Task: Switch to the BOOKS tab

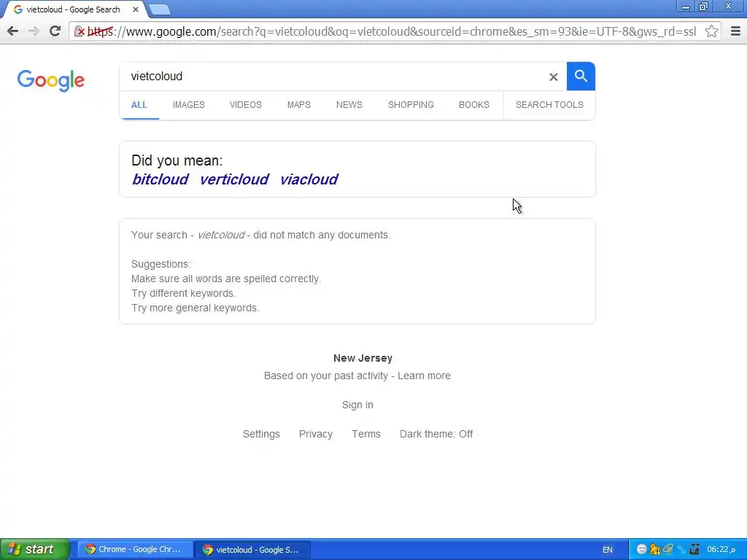Action: (x=474, y=105)
